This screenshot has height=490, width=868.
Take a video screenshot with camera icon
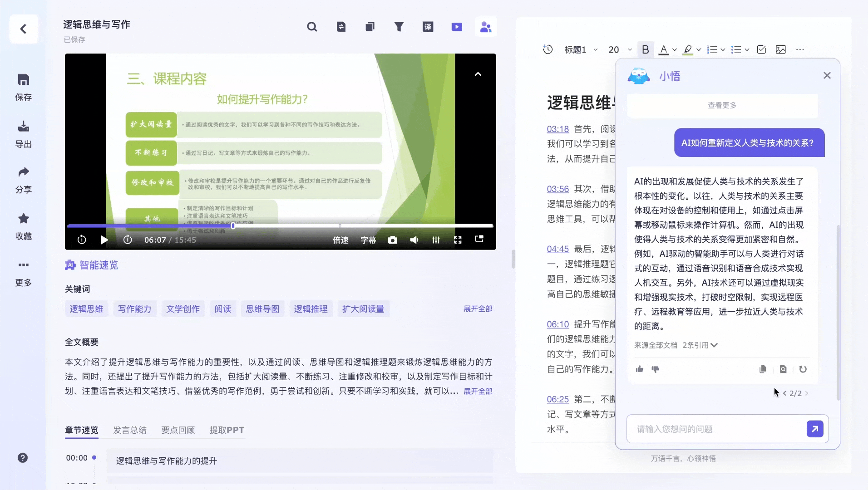[x=393, y=240]
